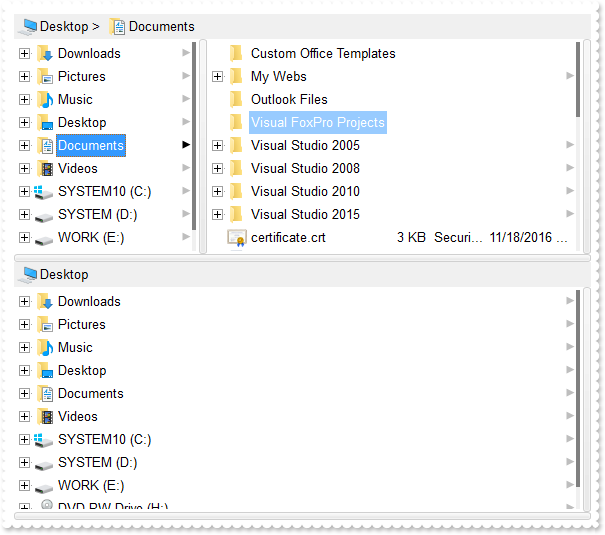This screenshot has height=535, width=605.
Task: Click Desktop in the top breadcrumb path
Action: [63, 26]
